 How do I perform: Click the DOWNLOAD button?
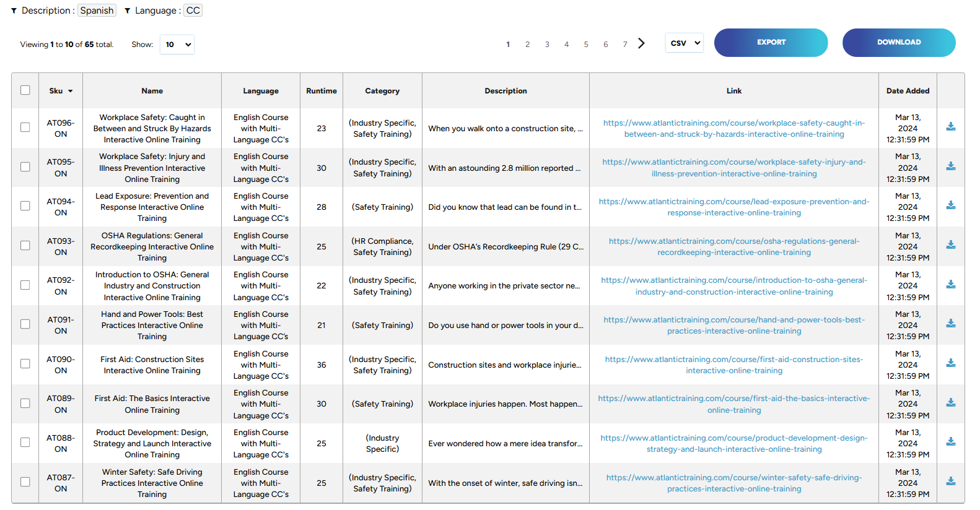(x=899, y=43)
